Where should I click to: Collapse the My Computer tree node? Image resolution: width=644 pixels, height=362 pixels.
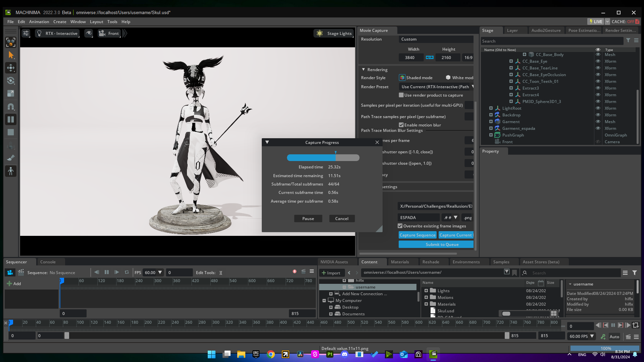pos(324,300)
